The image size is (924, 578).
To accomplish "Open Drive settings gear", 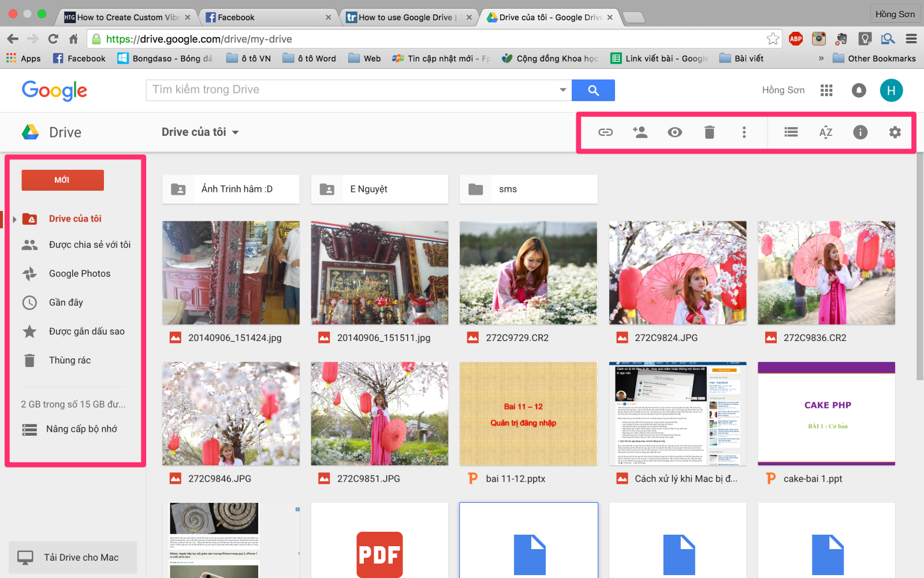I will 895,132.
